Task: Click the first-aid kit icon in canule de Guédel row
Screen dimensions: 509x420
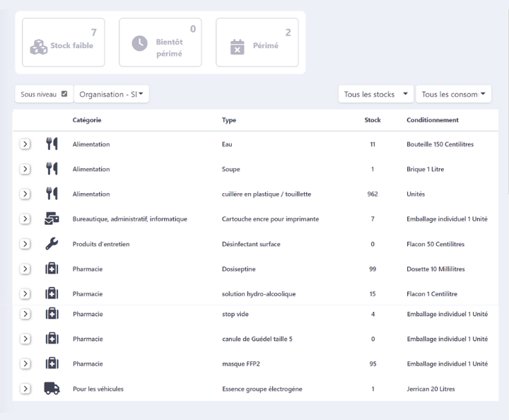Action: click(x=52, y=339)
